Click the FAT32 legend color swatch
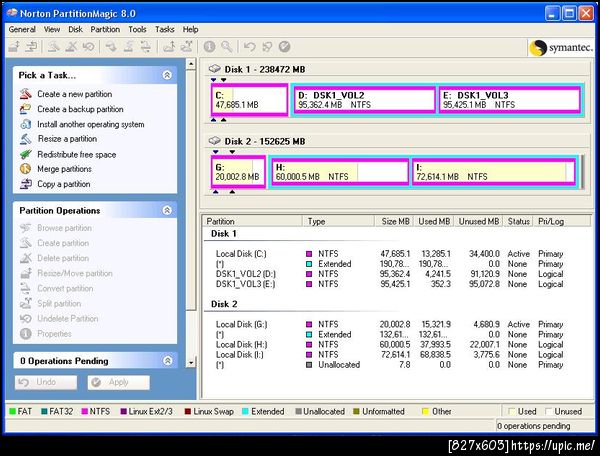The image size is (600, 456). 44,412
